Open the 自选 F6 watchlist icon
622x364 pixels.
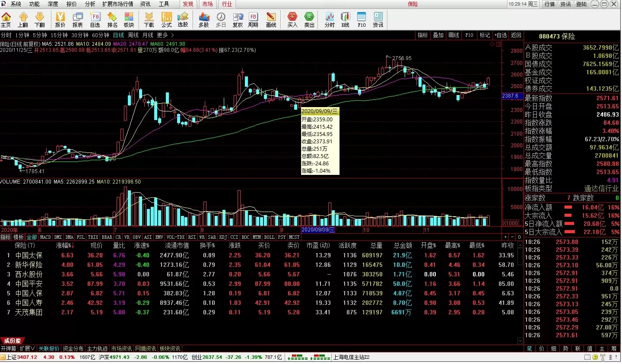pos(95,20)
